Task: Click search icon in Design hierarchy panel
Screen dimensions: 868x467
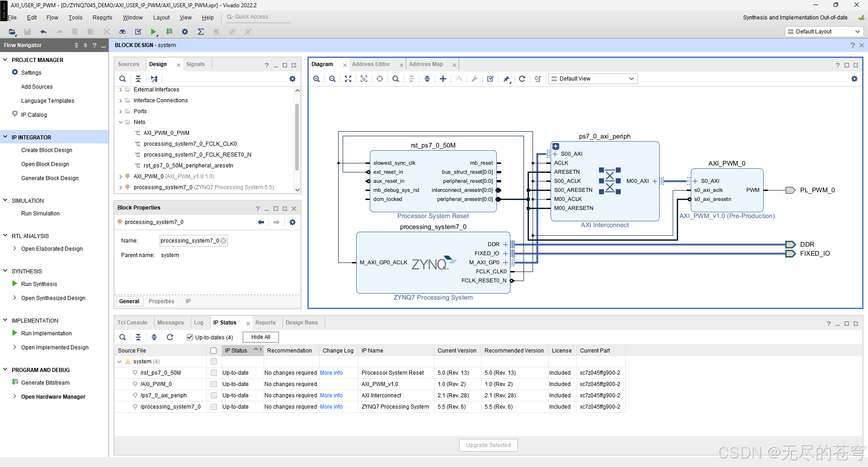Action: pos(123,79)
